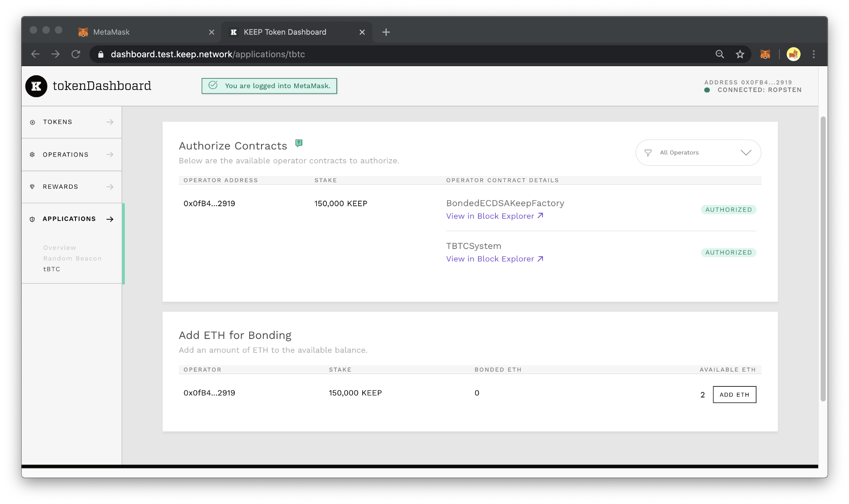The image size is (849, 504).
Task: Select Applications in the sidebar
Action: click(72, 219)
